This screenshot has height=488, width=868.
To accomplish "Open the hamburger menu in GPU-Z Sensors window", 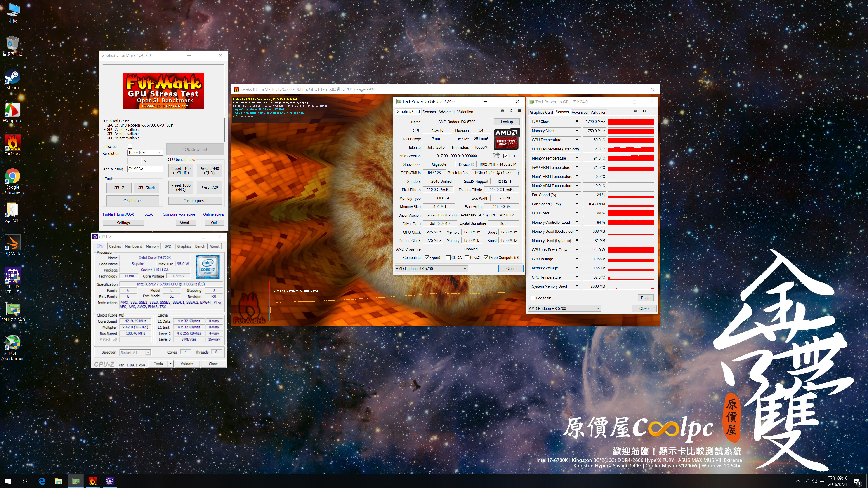I will click(x=653, y=111).
